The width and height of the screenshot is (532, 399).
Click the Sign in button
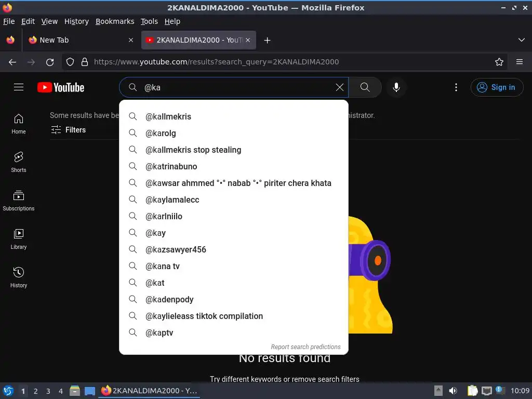(497, 87)
